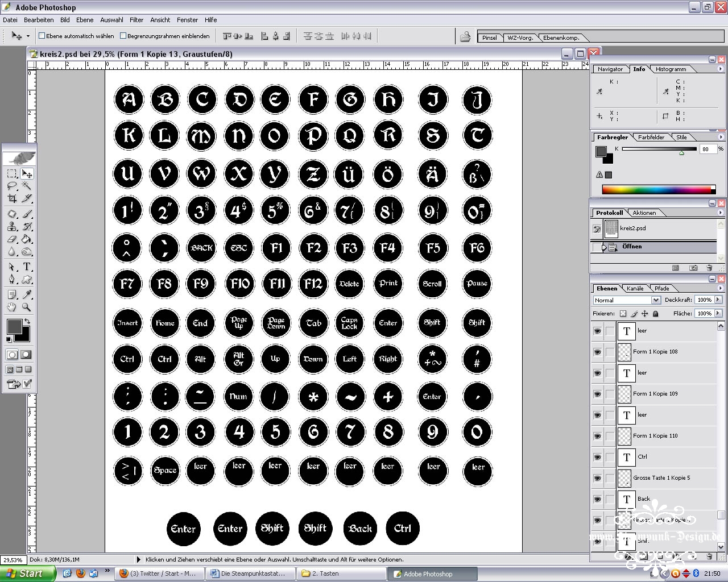Open the file browser icon by the palette well
Viewport: 728px width, 582px height.
tap(465, 36)
